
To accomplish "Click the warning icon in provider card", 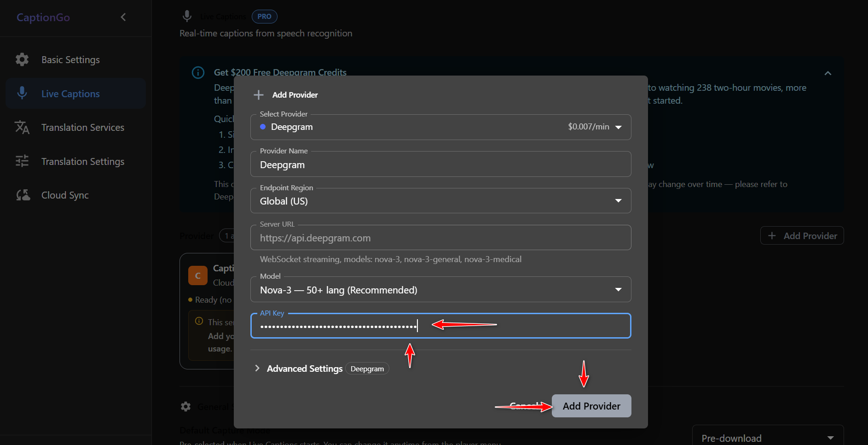I will click(199, 321).
